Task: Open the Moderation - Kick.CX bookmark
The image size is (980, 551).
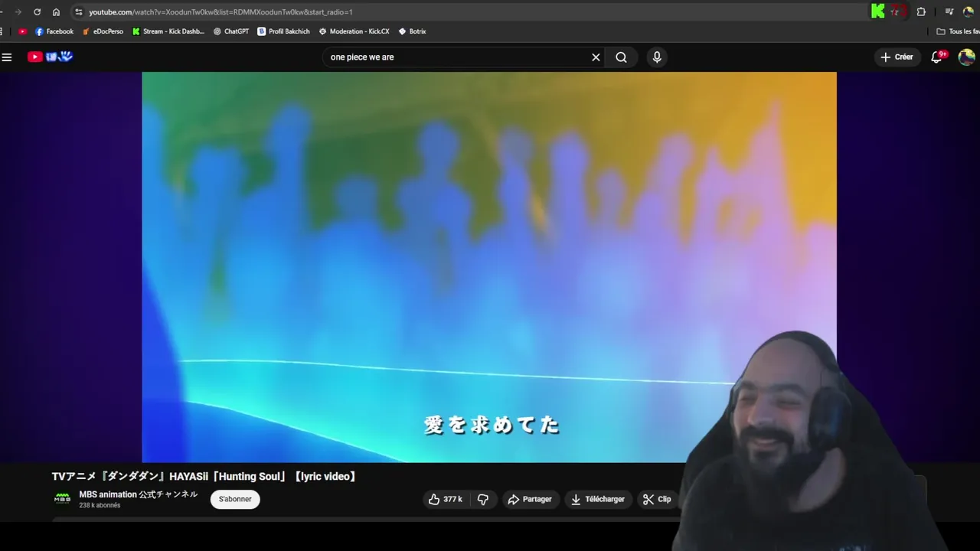Action: click(354, 31)
